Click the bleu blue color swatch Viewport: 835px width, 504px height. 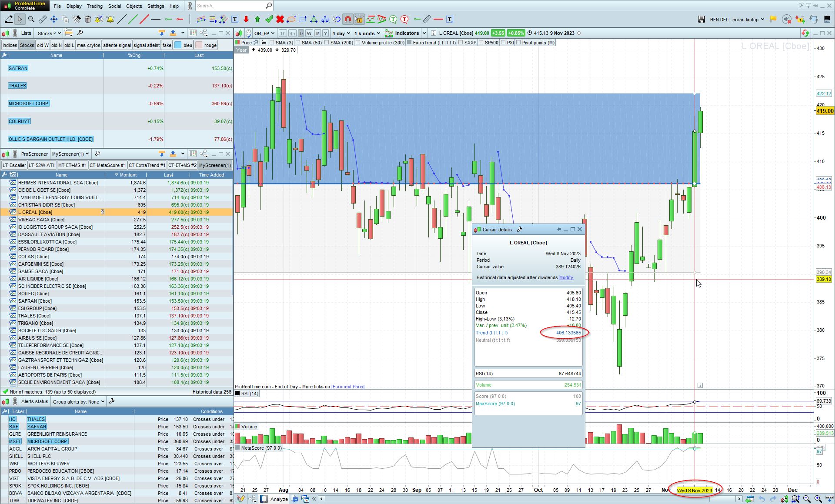(x=178, y=45)
